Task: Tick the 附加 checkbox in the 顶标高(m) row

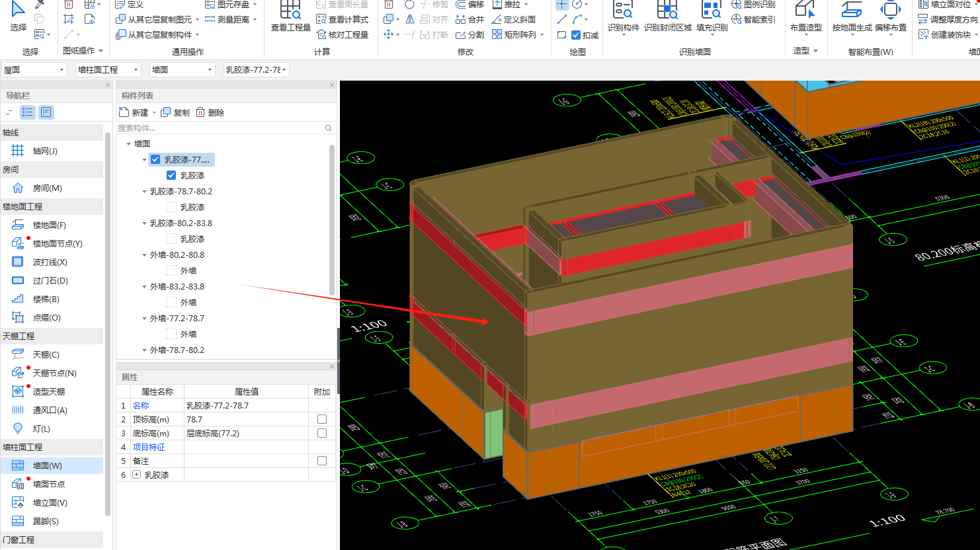Action: [x=322, y=419]
